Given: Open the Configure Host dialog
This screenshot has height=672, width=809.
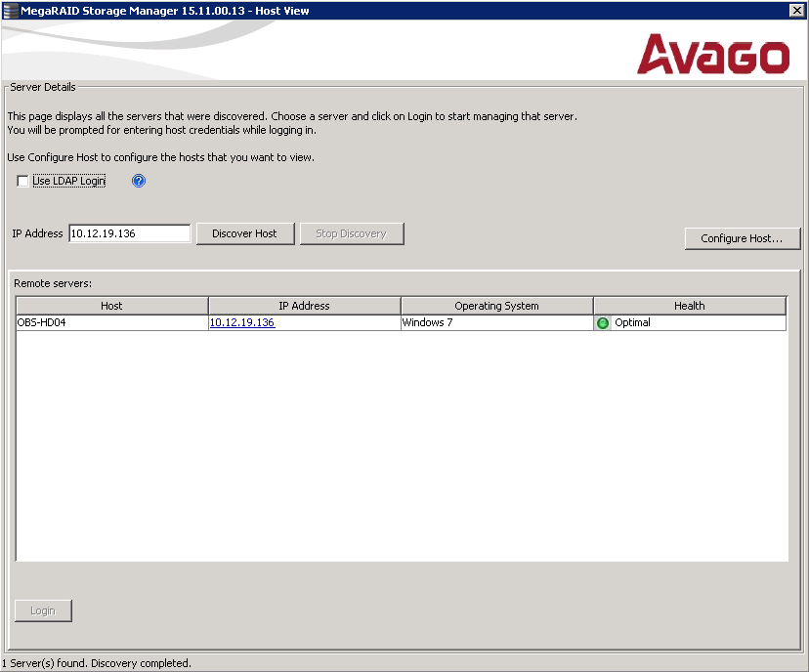Looking at the screenshot, I should [742, 238].
